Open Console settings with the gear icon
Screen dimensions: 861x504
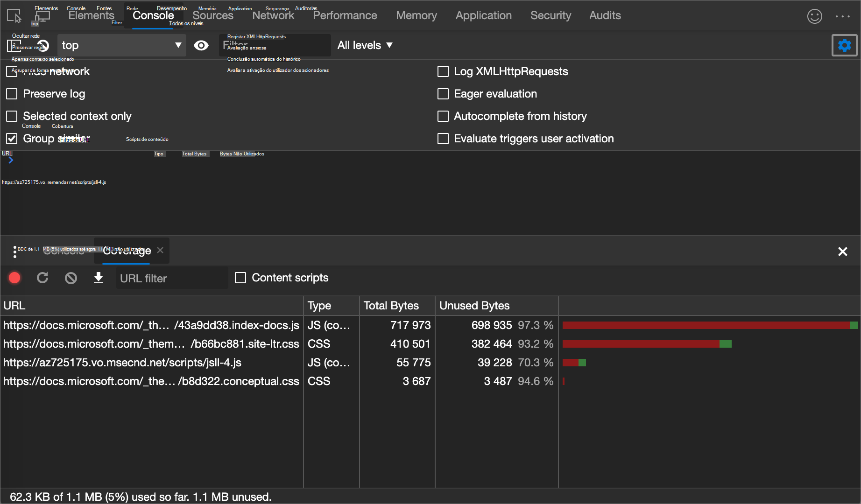coord(844,45)
